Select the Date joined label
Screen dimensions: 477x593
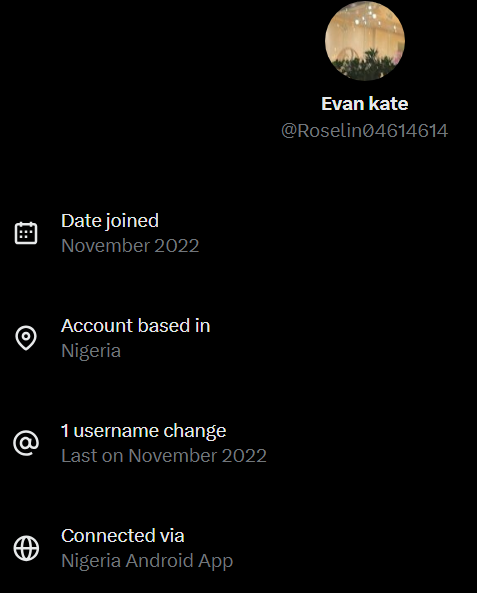point(110,221)
